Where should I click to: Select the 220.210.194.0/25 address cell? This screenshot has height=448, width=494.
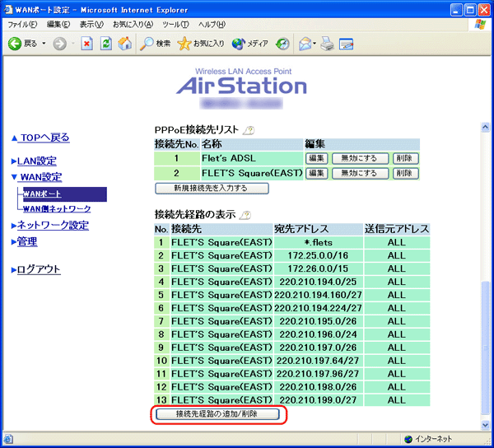click(x=319, y=282)
